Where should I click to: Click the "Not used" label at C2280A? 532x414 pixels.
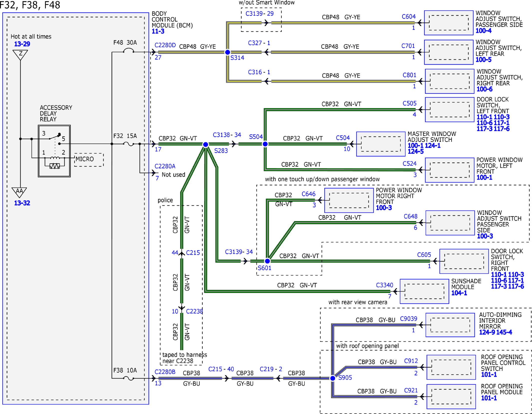173,174
